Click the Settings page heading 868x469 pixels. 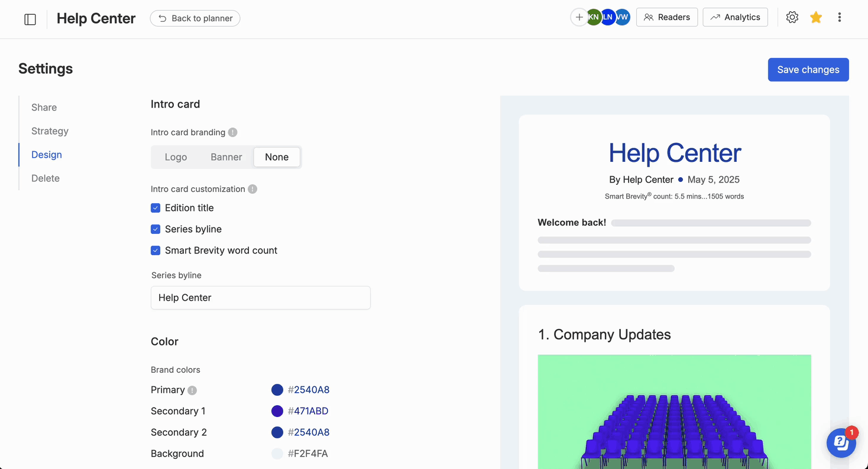pyautogui.click(x=46, y=69)
